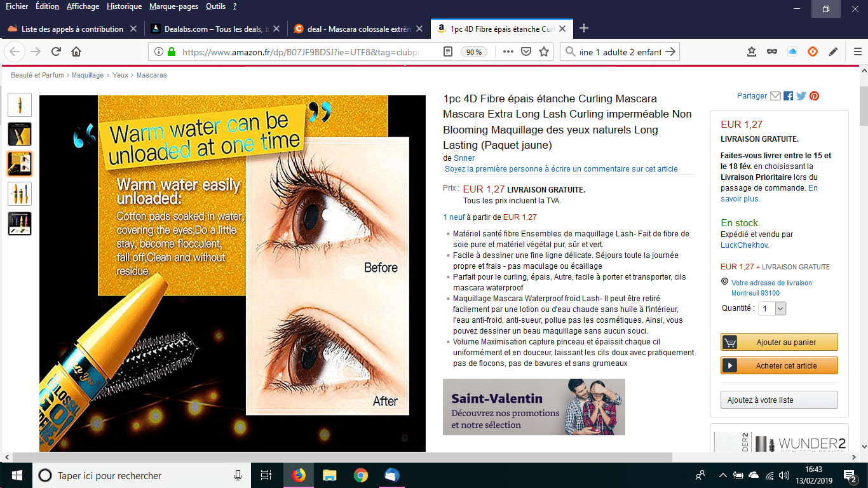Reset the 90% zoom level indicator
The height and width of the screenshot is (488, 868).
click(x=474, y=52)
